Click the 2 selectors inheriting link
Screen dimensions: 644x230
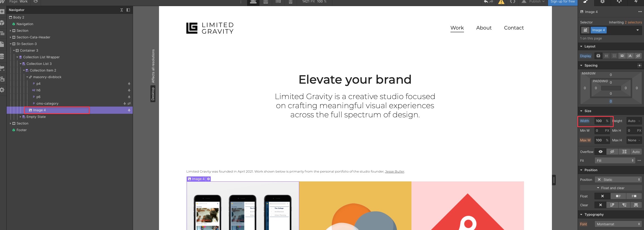[633, 22]
